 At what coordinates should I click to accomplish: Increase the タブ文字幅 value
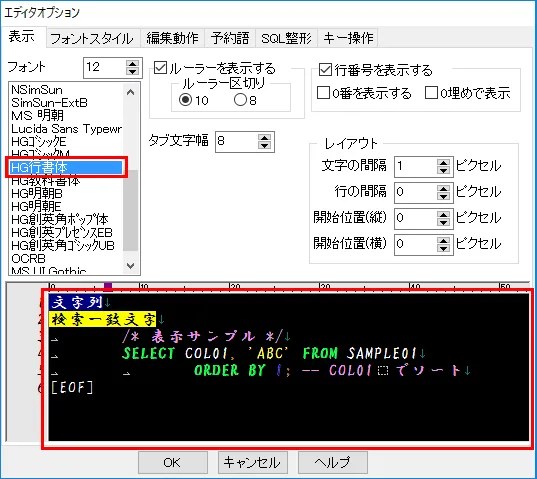(x=264, y=138)
